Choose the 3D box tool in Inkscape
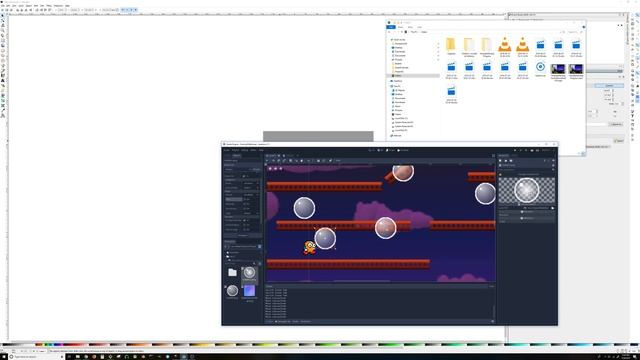640x360 pixels. (3, 45)
